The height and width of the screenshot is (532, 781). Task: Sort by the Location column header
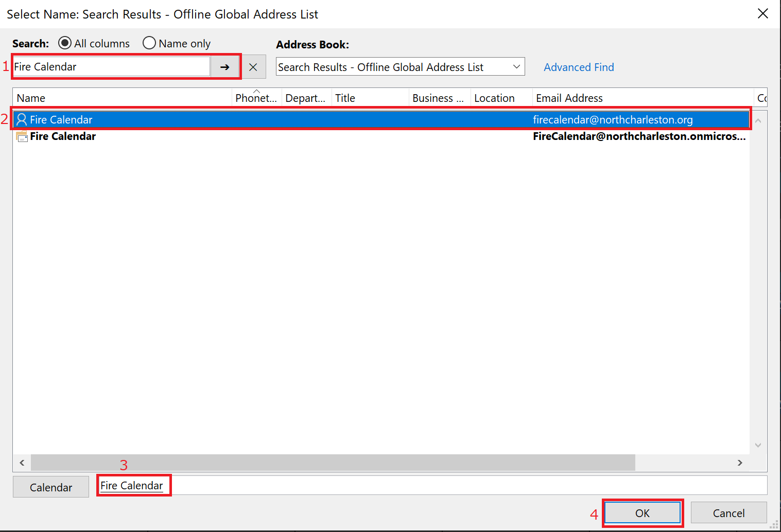(x=501, y=98)
